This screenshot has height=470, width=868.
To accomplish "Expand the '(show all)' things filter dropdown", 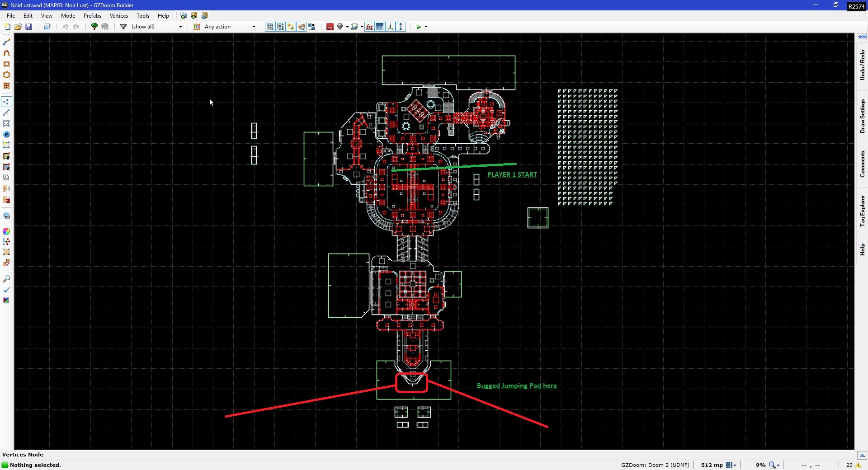I will point(180,27).
